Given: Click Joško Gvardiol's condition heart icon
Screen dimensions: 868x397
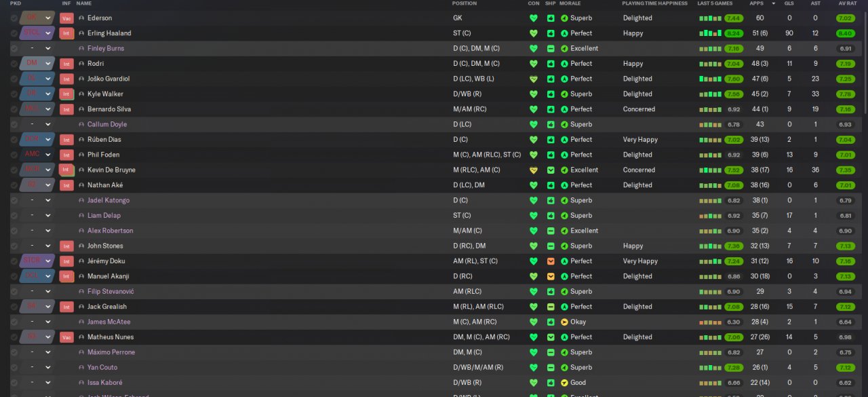Looking at the screenshot, I should point(534,79).
